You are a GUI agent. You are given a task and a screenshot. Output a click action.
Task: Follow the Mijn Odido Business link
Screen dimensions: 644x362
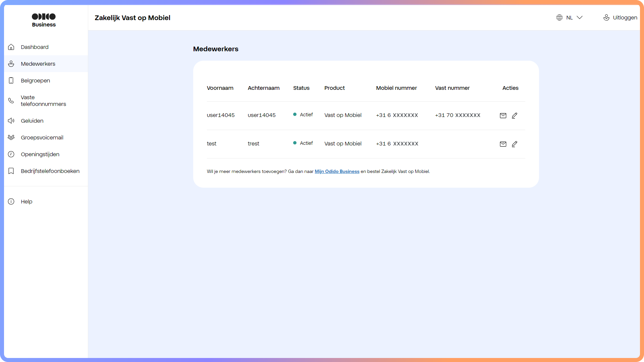(x=337, y=171)
